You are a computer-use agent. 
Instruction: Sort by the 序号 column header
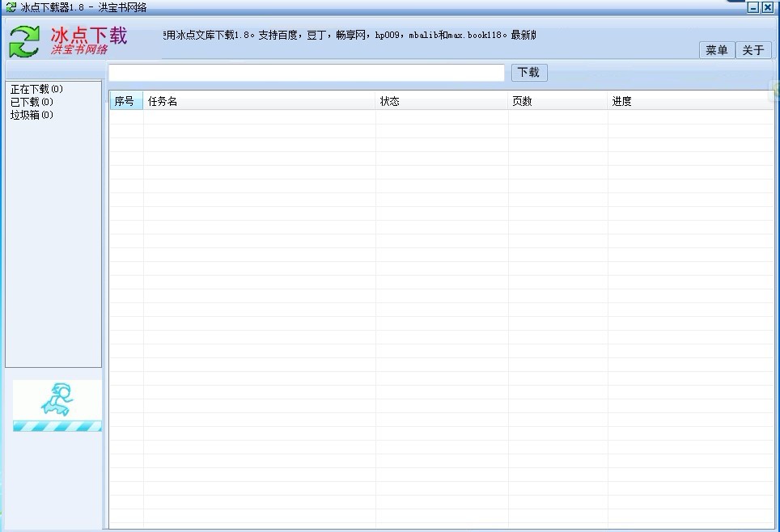coord(125,101)
